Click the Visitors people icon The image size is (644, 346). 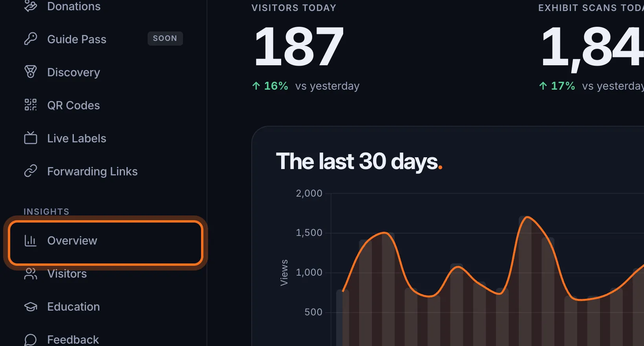point(31,274)
